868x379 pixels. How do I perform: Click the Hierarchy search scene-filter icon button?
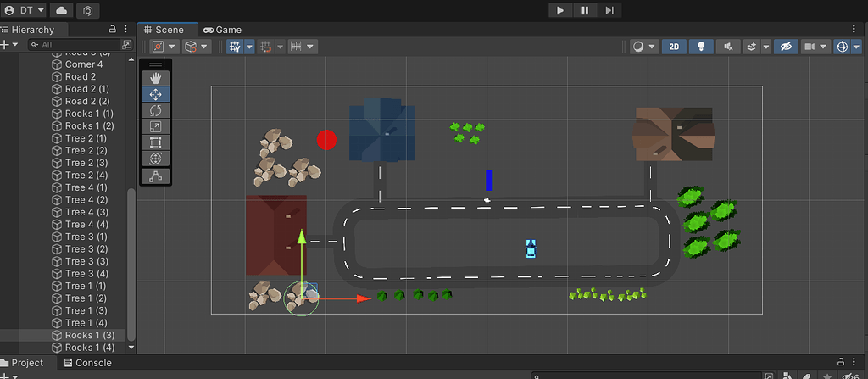coord(127,44)
